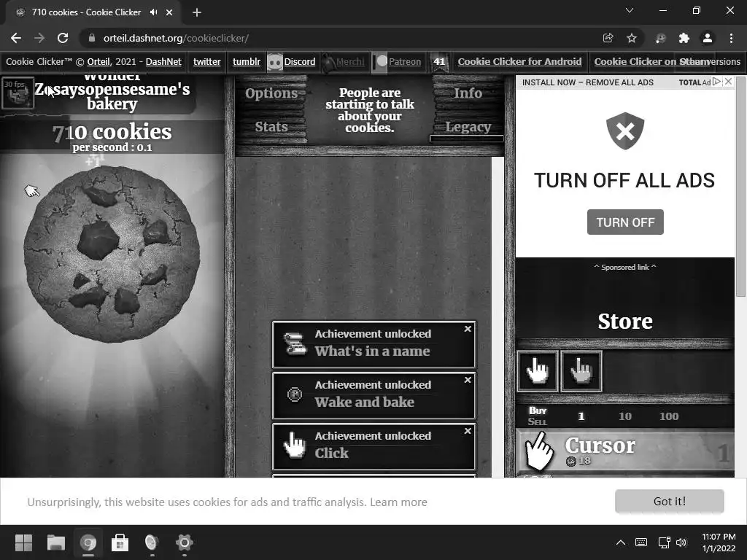Open the Options menu
The width and height of the screenshot is (747, 560).
tap(271, 93)
